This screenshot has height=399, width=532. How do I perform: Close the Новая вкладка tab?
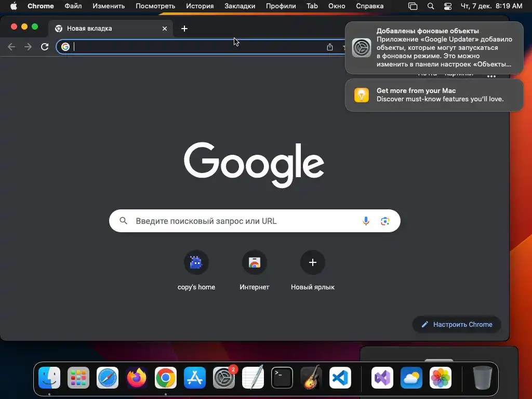click(165, 29)
